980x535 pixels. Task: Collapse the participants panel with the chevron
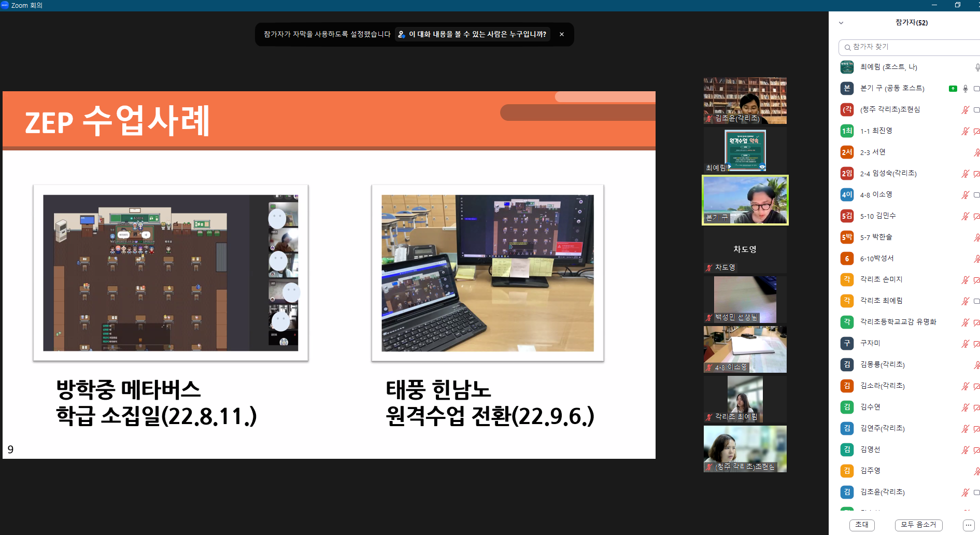pyautogui.click(x=841, y=23)
